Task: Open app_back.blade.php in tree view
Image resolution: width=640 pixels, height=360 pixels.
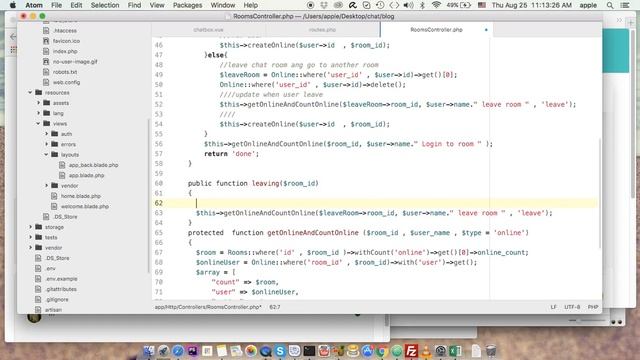Action: pyautogui.click(x=93, y=165)
